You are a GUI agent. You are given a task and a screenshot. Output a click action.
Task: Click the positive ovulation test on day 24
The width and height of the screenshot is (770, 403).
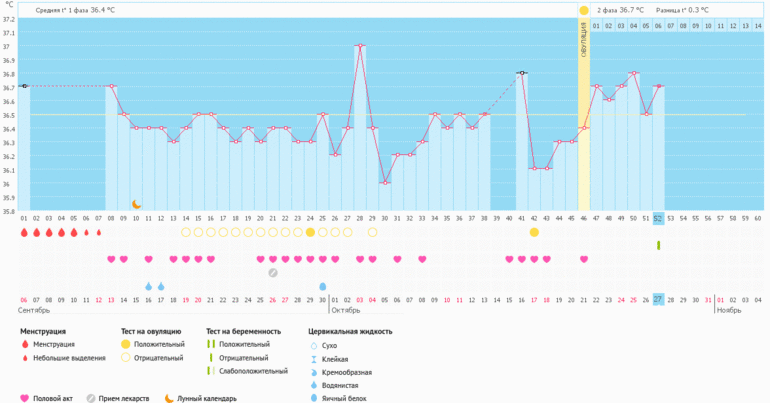(310, 232)
